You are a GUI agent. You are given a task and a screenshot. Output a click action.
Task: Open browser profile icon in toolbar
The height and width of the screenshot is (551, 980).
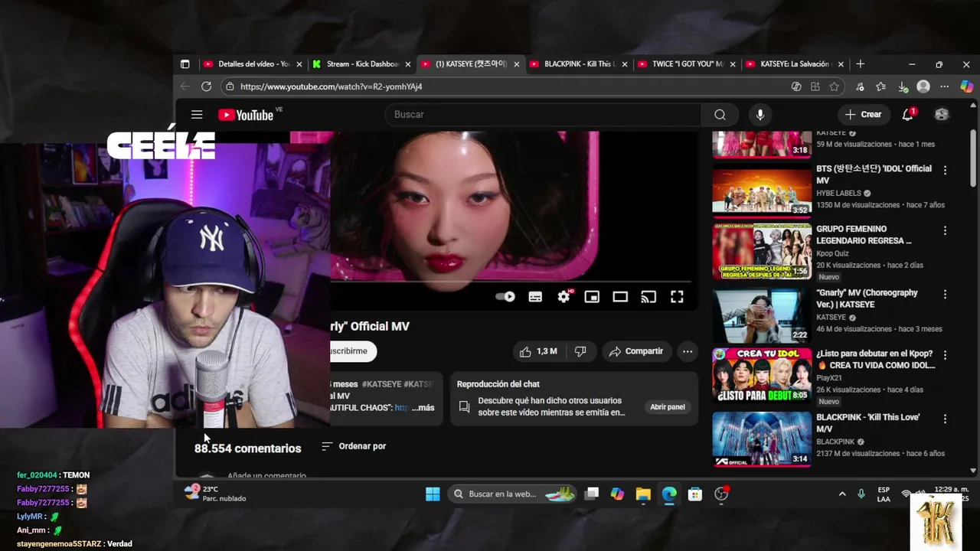point(923,86)
